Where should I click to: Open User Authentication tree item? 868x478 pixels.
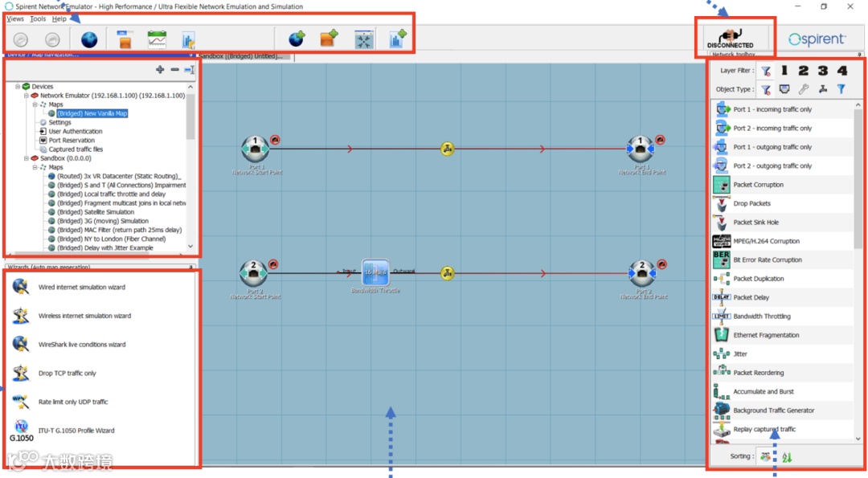click(76, 131)
